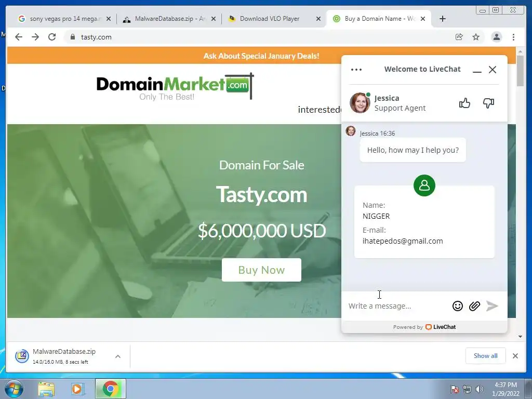Click the Chrome taskbar icon
Screen dimensions: 532x399
110,389
